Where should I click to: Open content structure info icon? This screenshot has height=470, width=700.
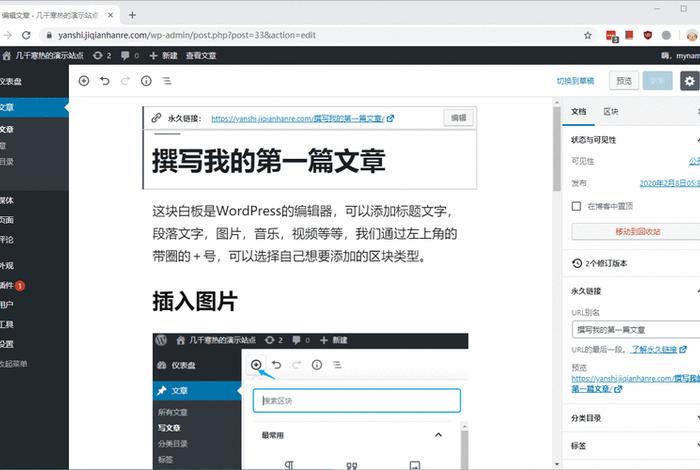click(x=146, y=81)
